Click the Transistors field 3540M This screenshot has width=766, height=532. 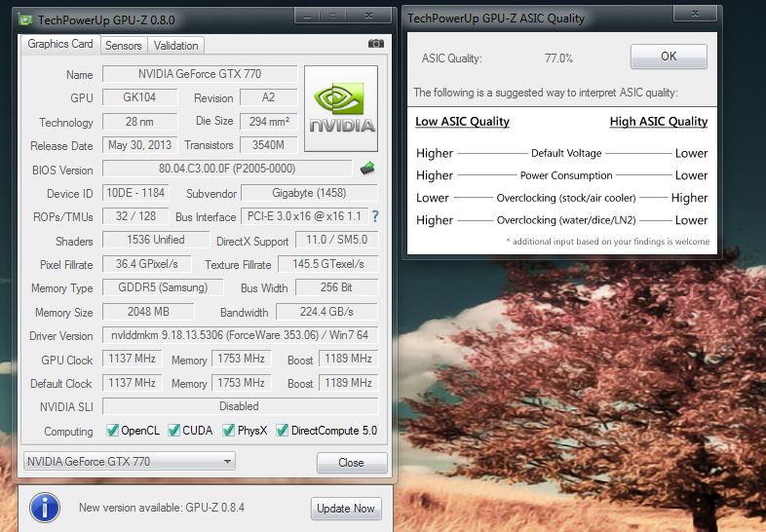coord(268,145)
